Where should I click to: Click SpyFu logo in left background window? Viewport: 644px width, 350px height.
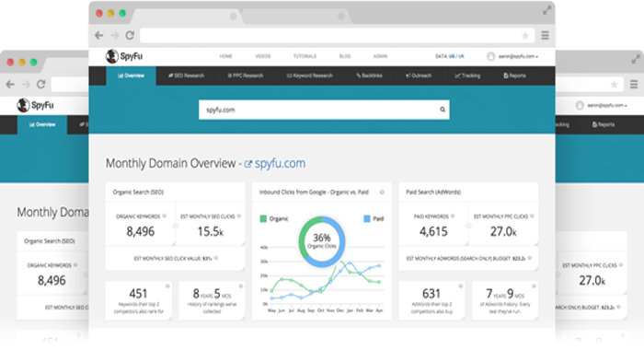pyautogui.click(x=35, y=105)
